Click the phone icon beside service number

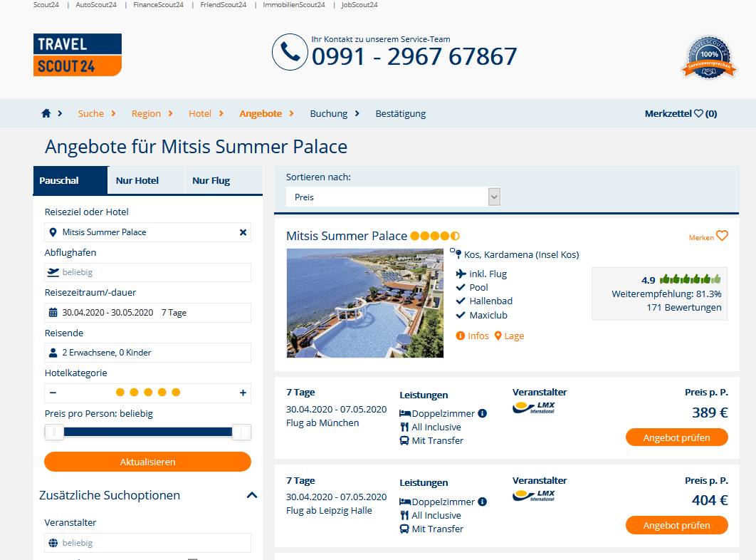pyautogui.click(x=290, y=52)
